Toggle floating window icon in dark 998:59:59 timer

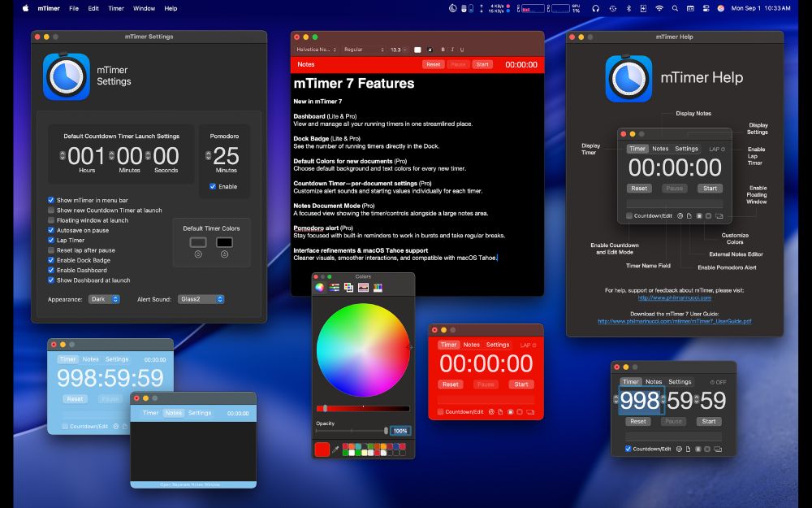[x=718, y=449]
